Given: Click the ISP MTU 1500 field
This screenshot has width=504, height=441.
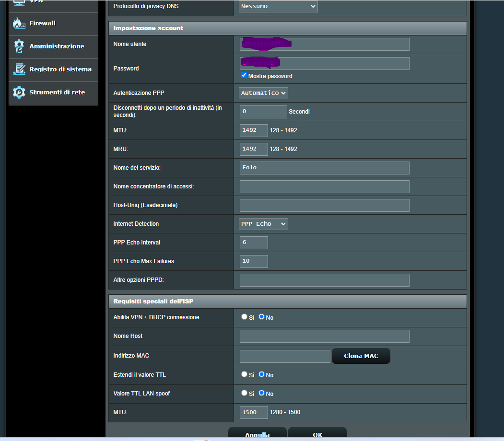Looking at the screenshot, I should 254,412.
